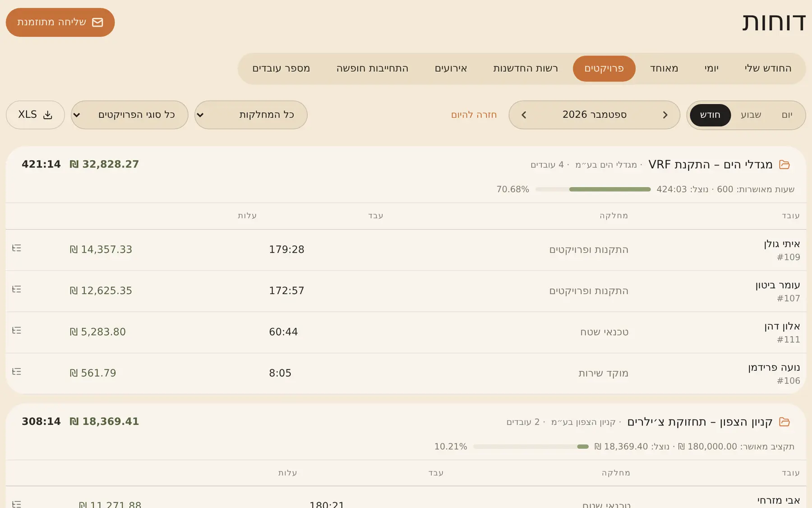The width and height of the screenshot is (812, 508).
Task: Click worked hours value 179:28
Action: pyautogui.click(x=286, y=249)
